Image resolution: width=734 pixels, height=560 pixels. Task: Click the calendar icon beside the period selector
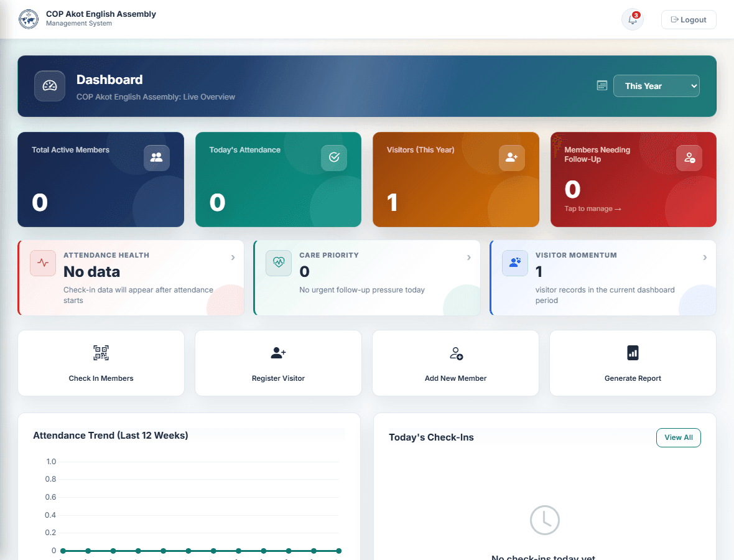pyautogui.click(x=602, y=85)
